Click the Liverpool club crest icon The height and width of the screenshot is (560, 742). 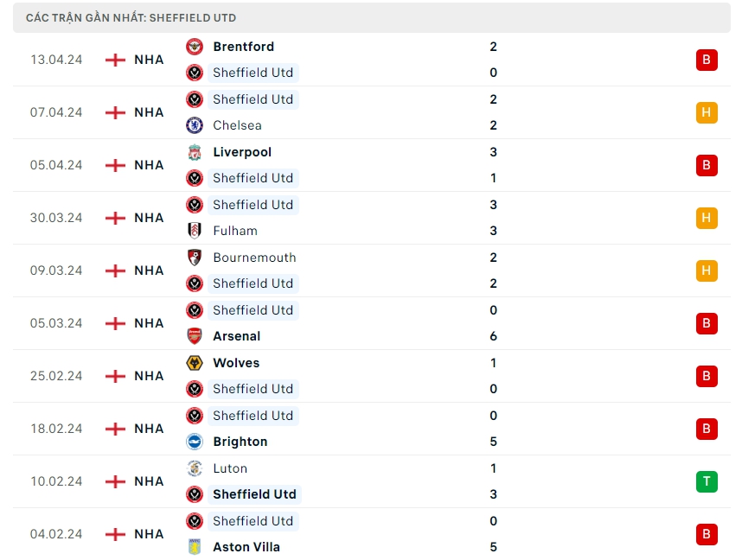(195, 152)
